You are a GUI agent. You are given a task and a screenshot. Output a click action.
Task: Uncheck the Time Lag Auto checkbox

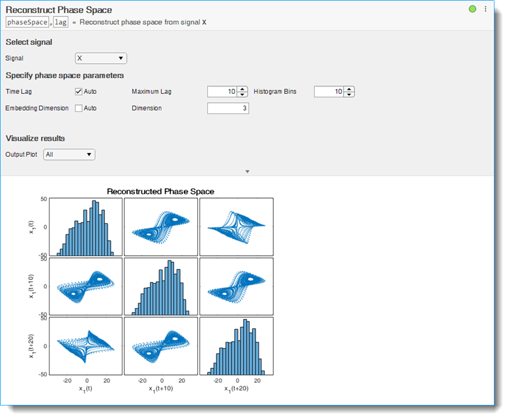click(79, 92)
